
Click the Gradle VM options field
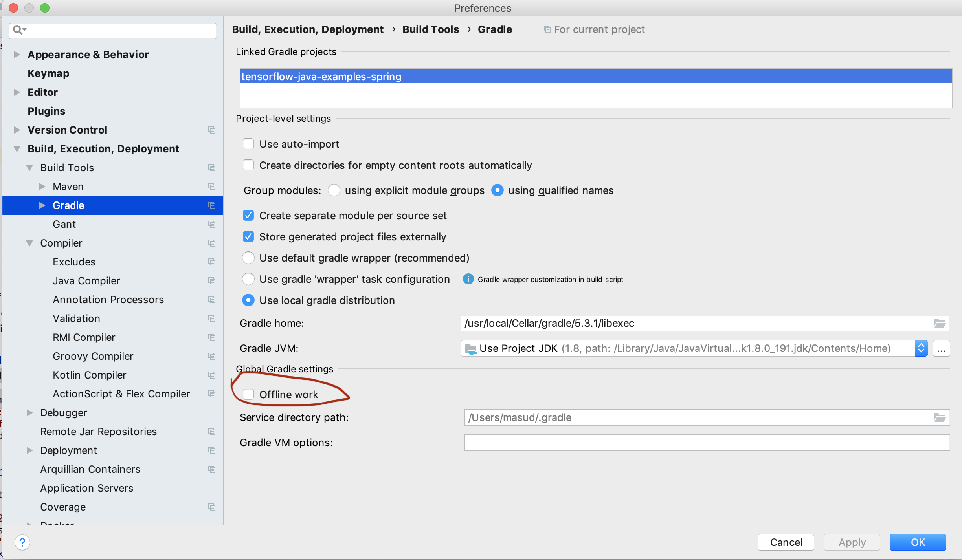coord(707,443)
